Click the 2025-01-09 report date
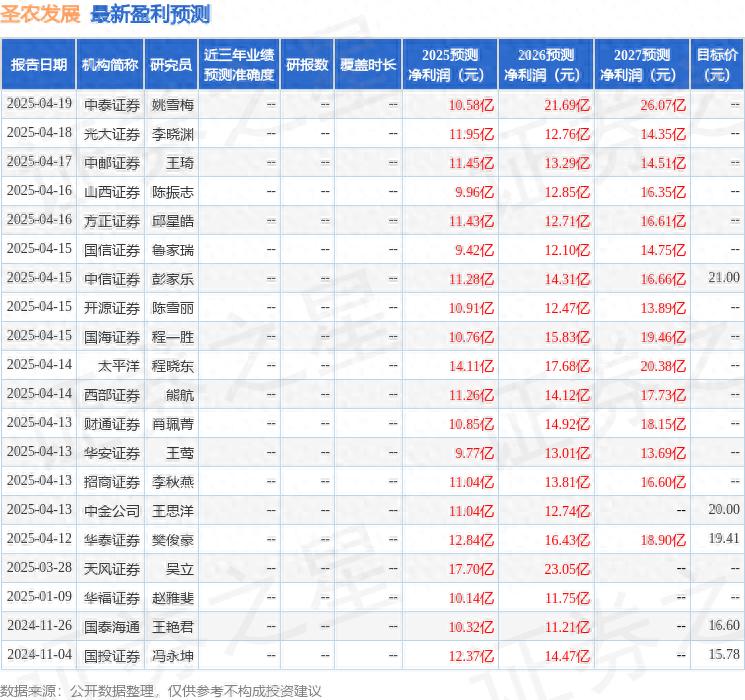Screen dimensions: 745x700 pyautogui.click(x=39, y=596)
